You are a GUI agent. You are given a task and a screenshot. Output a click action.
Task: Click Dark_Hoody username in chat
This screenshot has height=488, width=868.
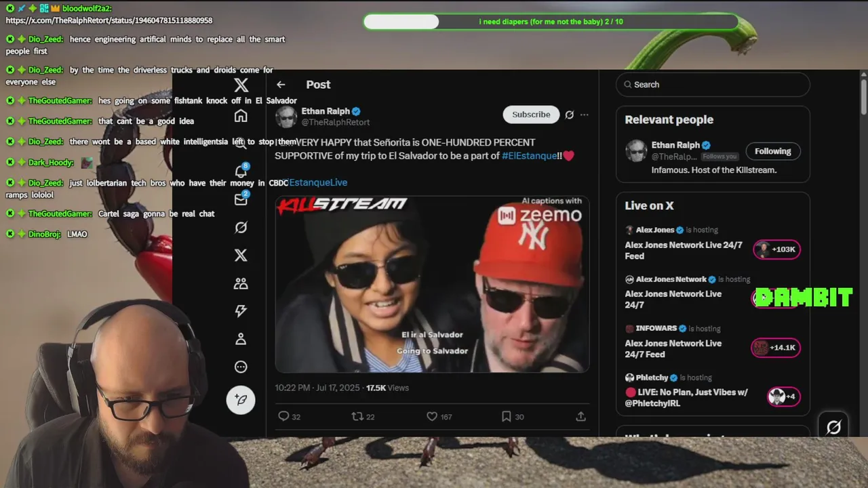click(51, 163)
